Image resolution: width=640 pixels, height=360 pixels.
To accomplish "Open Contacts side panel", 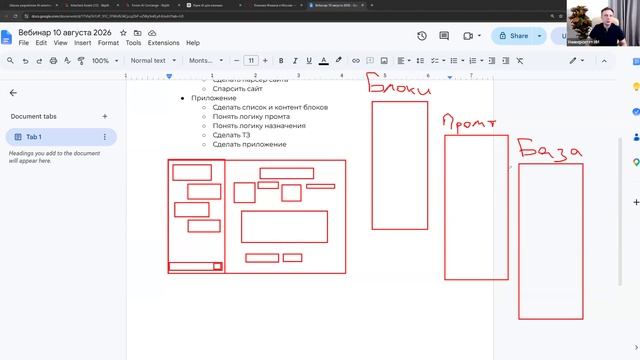I will (x=636, y=137).
